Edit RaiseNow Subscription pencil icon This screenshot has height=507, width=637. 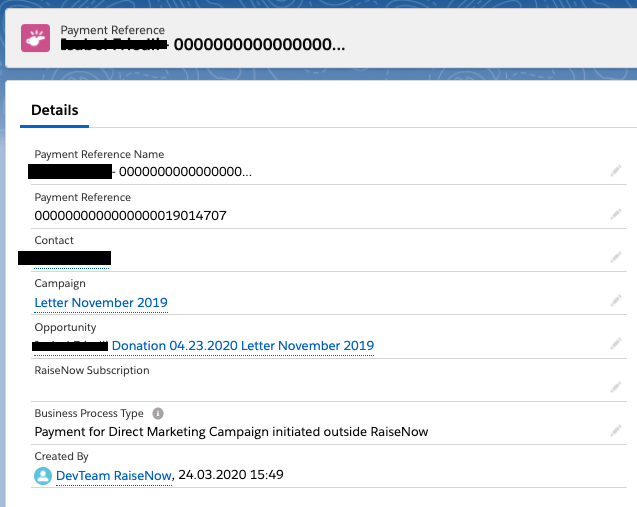tap(615, 387)
